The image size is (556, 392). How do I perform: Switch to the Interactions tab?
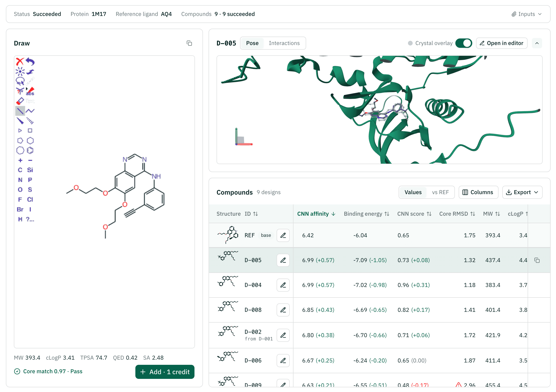coord(284,43)
